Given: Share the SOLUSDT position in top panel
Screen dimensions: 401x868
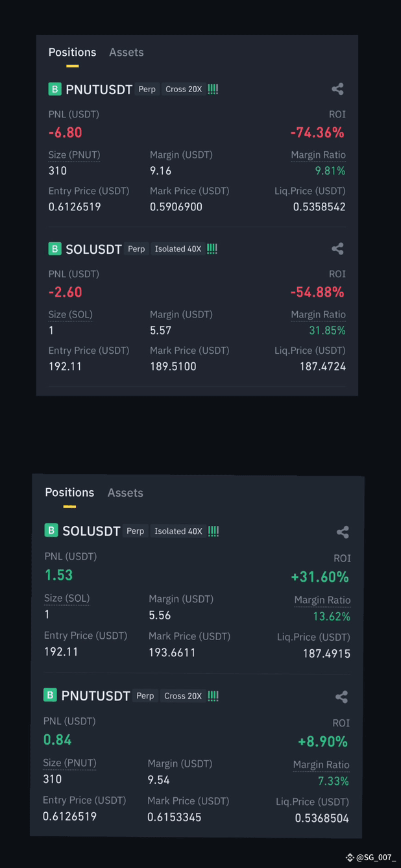Looking at the screenshot, I should (x=337, y=249).
